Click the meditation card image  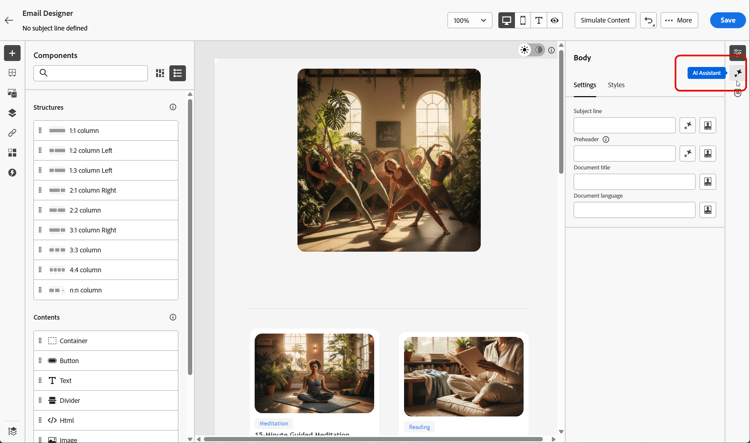click(x=314, y=373)
